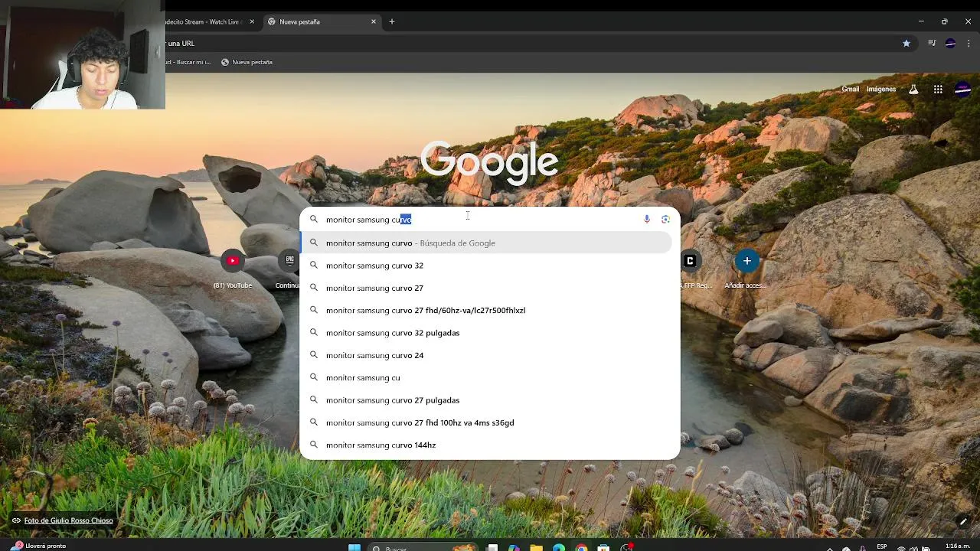Open Google Lens image search icon
Screen dimensions: 980x551
tap(665, 220)
